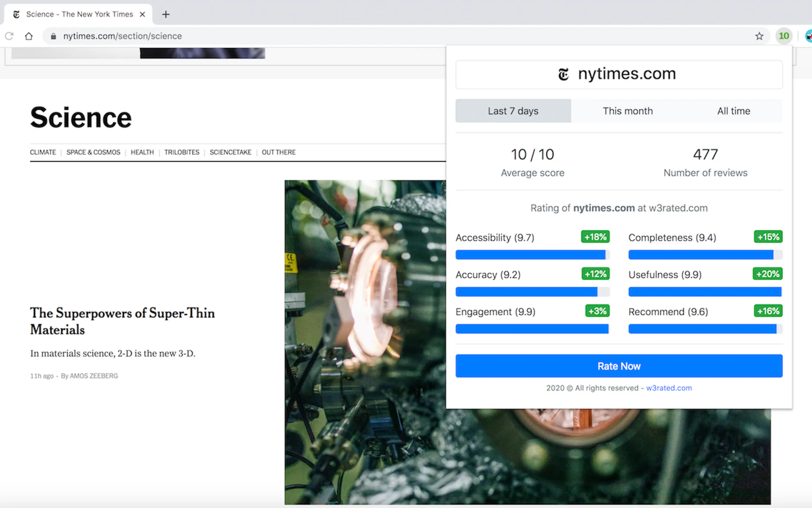This screenshot has height=508, width=812.
Task: Open a new tab with the plus icon
Action: [166, 14]
